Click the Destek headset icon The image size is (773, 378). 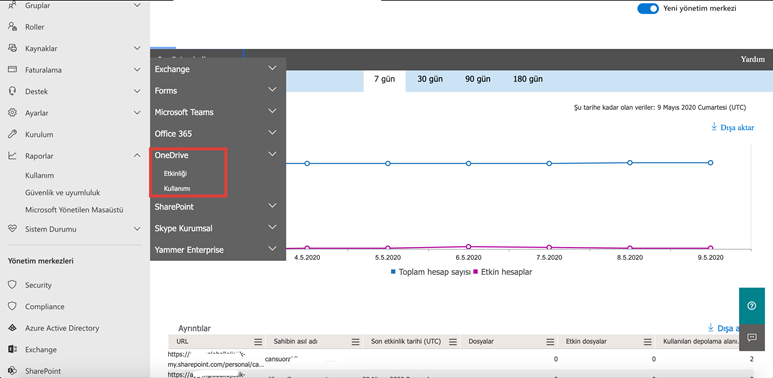12,91
